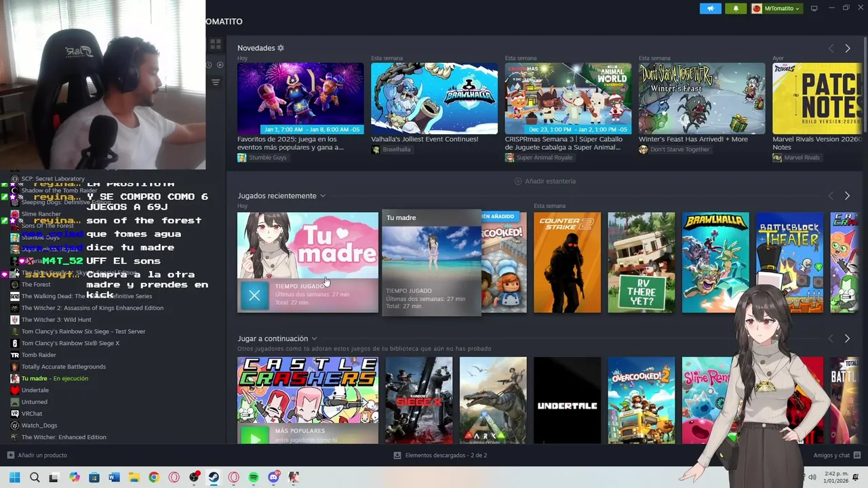The height and width of the screenshot is (488, 868).
Task: Click Añadir estantería
Action: pyautogui.click(x=545, y=181)
